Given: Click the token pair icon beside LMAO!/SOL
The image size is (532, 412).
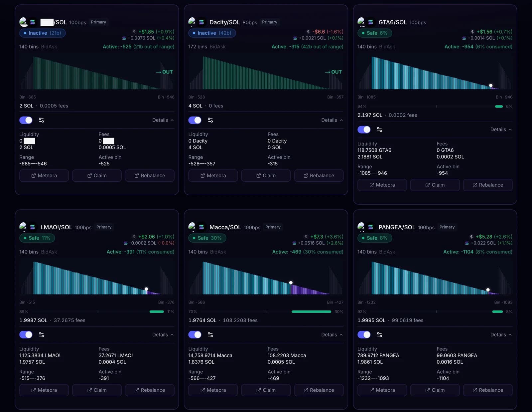Looking at the screenshot, I should pos(28,227).
